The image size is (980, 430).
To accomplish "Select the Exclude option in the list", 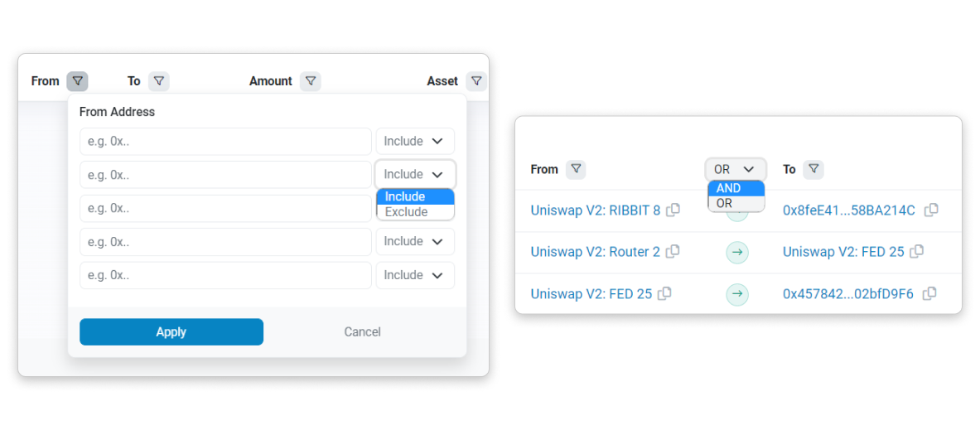I will point(407,212).
